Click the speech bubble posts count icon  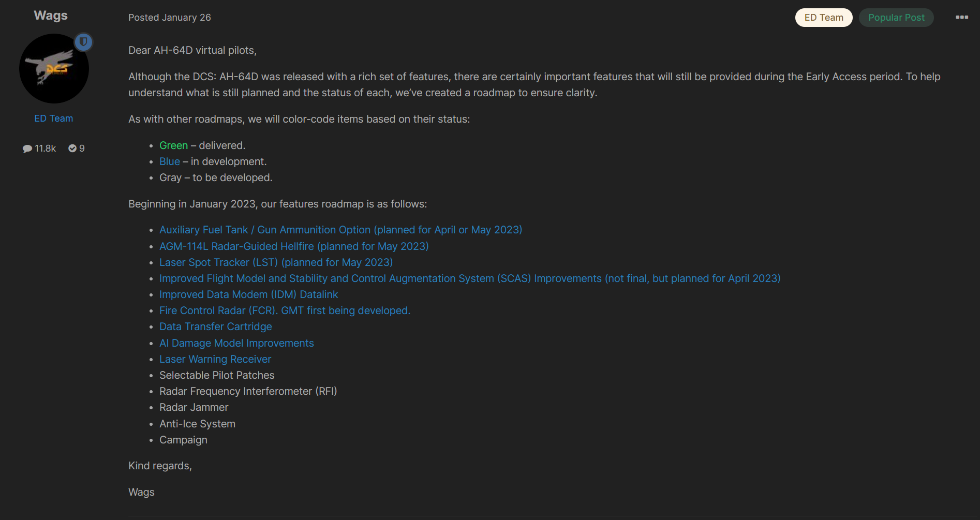pos(27,148)
